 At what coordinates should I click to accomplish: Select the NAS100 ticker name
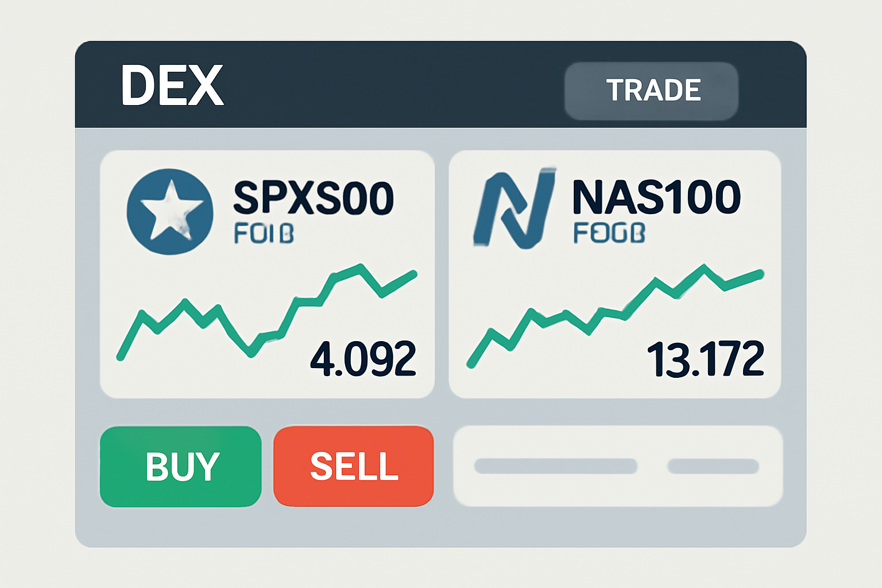point(656,197)
